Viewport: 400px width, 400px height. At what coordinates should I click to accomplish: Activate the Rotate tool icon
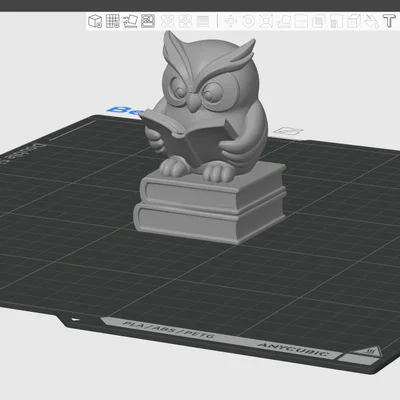pos(248,21)
